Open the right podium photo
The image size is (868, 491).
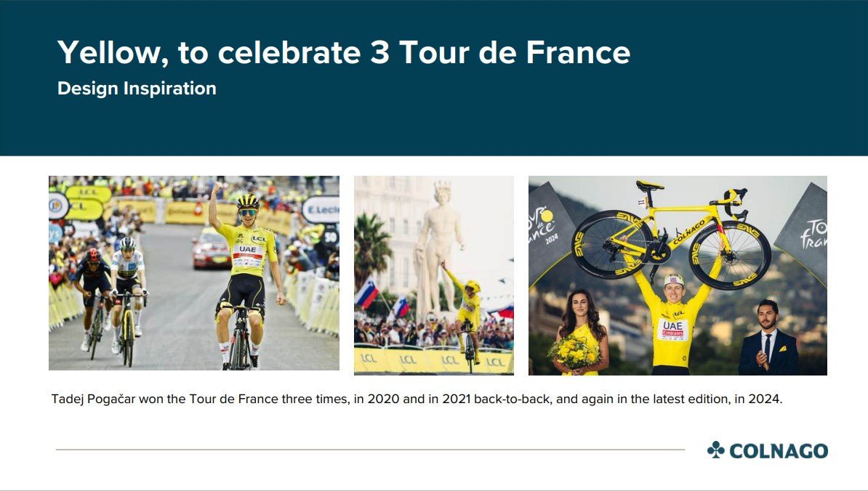[x=677, y=275]
